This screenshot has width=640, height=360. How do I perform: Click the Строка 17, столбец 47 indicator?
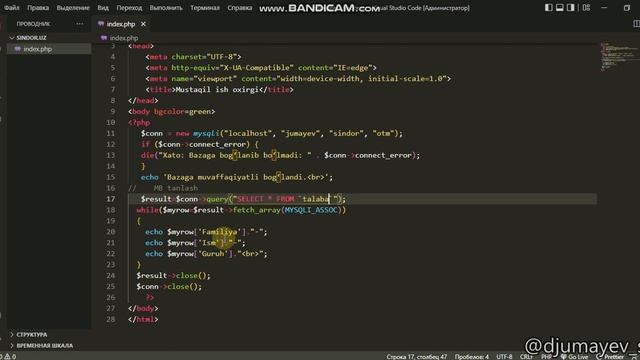(x=417, y=357)
